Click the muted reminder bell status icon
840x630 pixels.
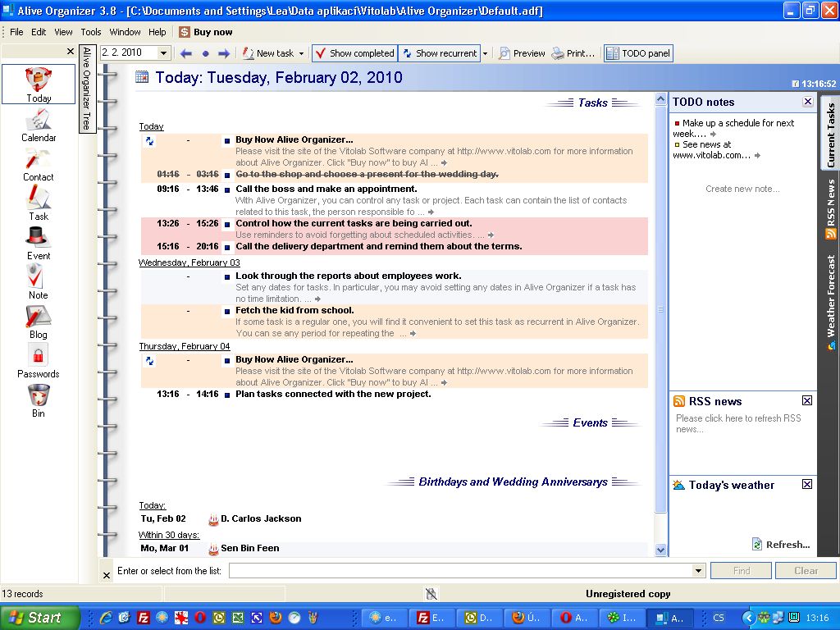pos(431,594)
